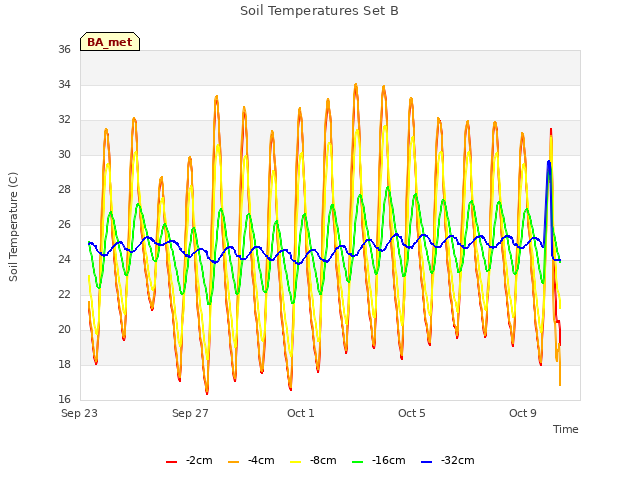Click the blue -32cm legend swatch
This screenshot has height=480, width=640.
[x=426, y=462]
